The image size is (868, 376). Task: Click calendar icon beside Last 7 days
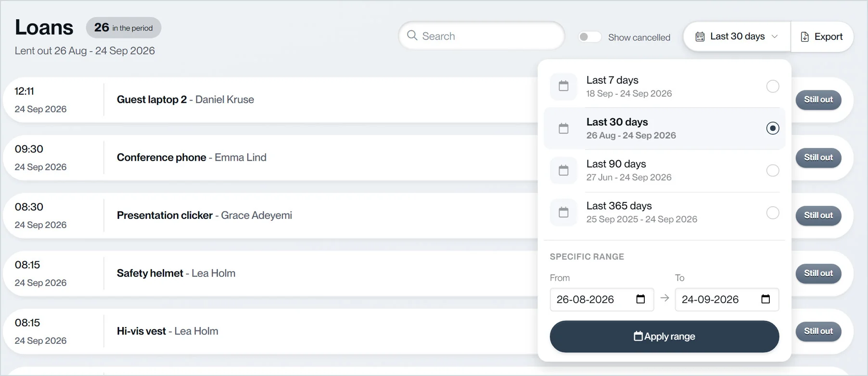pyautogui.click(x=563, y=87)
